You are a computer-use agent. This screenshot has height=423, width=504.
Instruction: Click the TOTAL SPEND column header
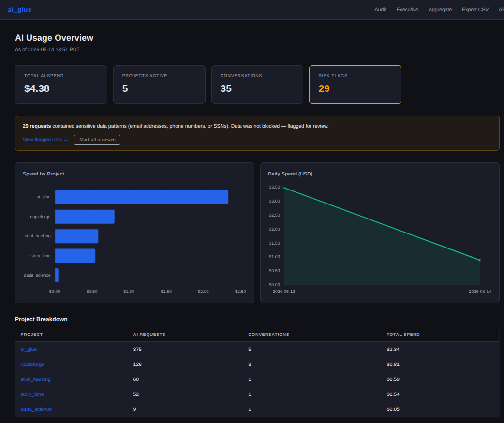[403, 335]
